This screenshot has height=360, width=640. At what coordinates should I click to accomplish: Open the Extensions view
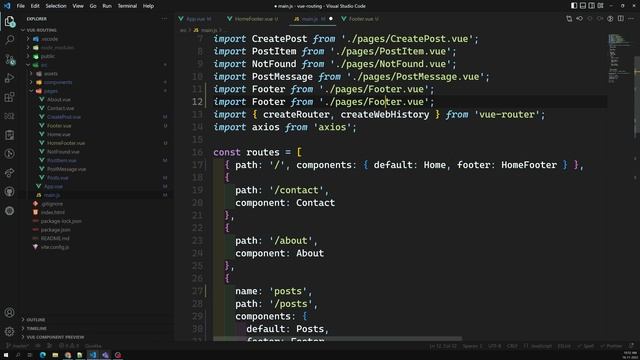click(x=10, y=97)
